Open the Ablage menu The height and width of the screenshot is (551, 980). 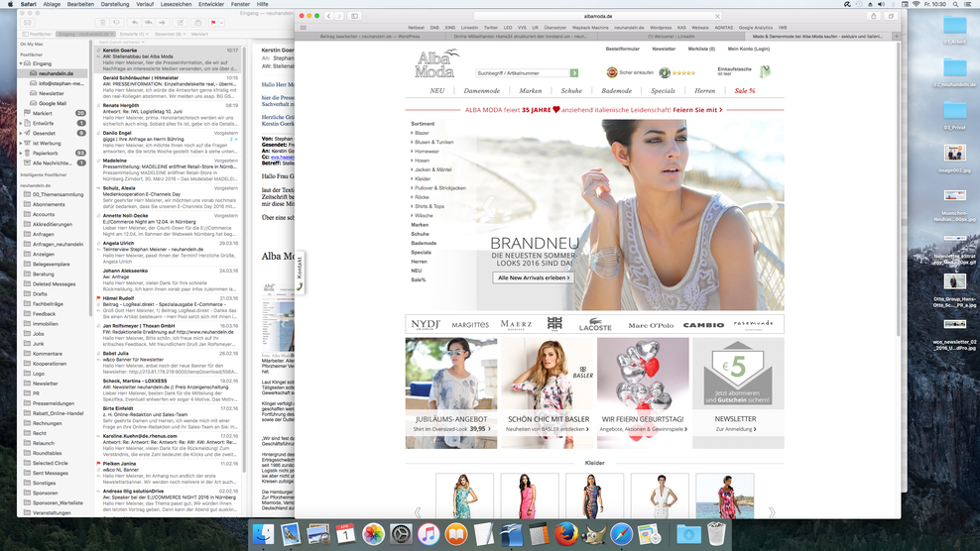[52, 4]
